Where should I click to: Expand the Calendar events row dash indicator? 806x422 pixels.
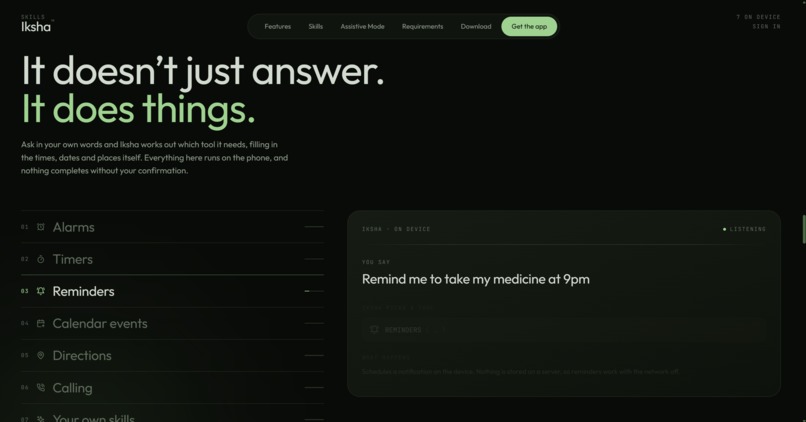314,323
